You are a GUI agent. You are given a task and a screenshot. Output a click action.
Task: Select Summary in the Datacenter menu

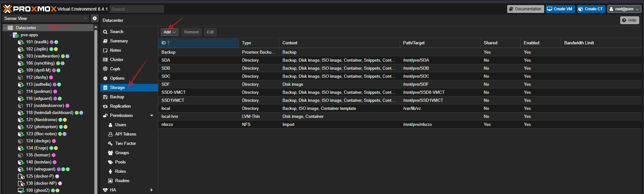(x=119, y=41)
